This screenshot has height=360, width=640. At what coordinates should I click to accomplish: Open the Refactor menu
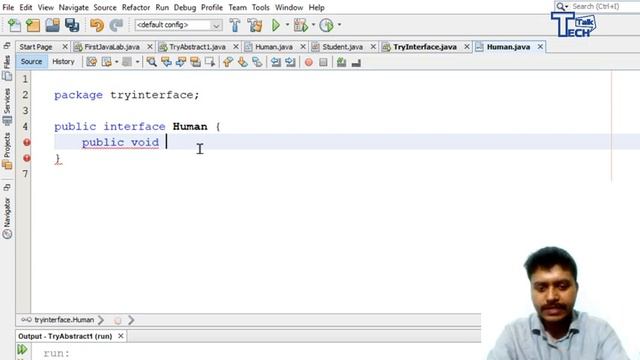tap(136, 7)
